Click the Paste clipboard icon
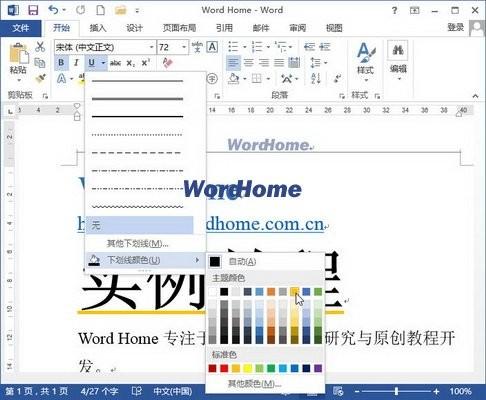The height and width of the screenshot is (400, 486). [18, 53]
